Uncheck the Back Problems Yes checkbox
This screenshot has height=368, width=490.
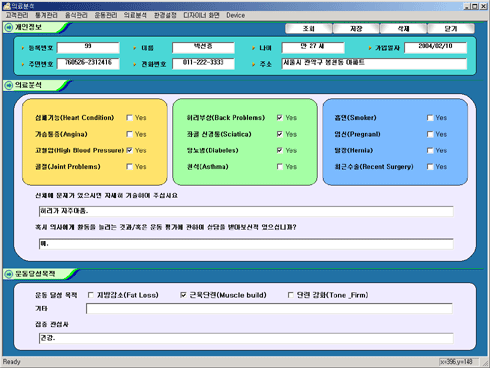pos(280,118)
